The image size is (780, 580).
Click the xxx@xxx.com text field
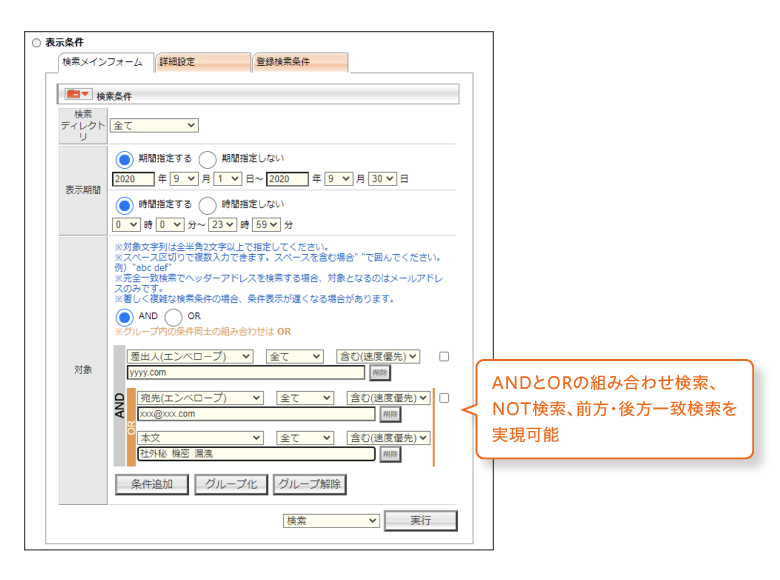[x=256, y=414]
